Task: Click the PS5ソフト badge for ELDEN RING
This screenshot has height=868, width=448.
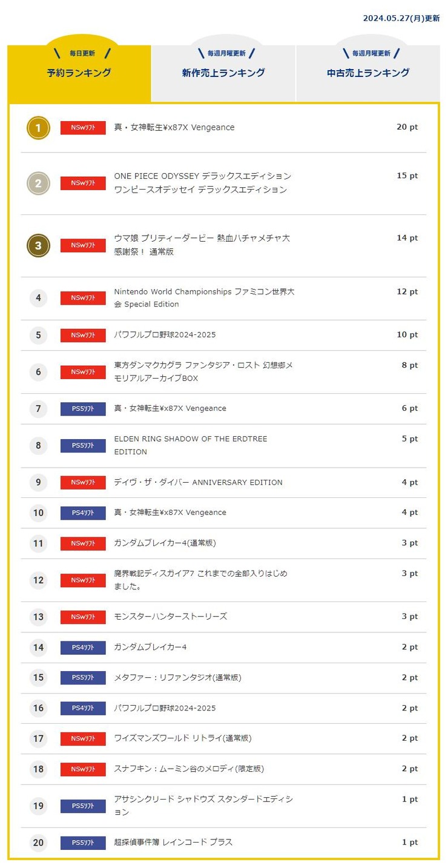Action: click(83, 446)
